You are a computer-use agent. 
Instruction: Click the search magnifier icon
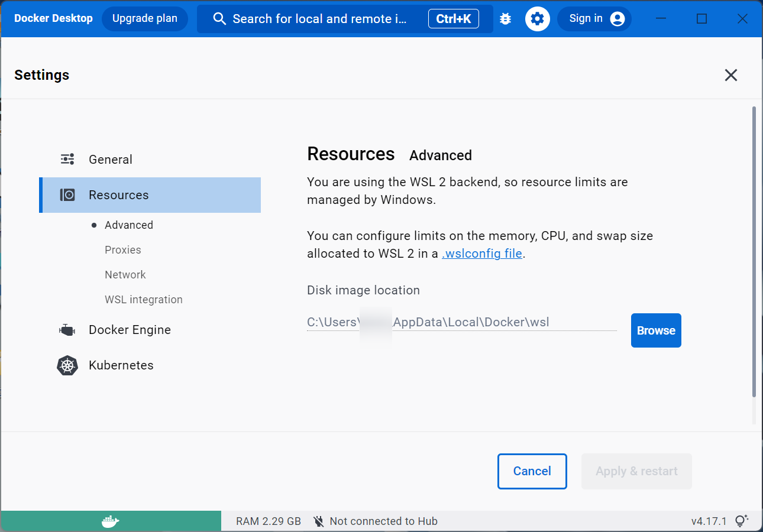(219, 19)
